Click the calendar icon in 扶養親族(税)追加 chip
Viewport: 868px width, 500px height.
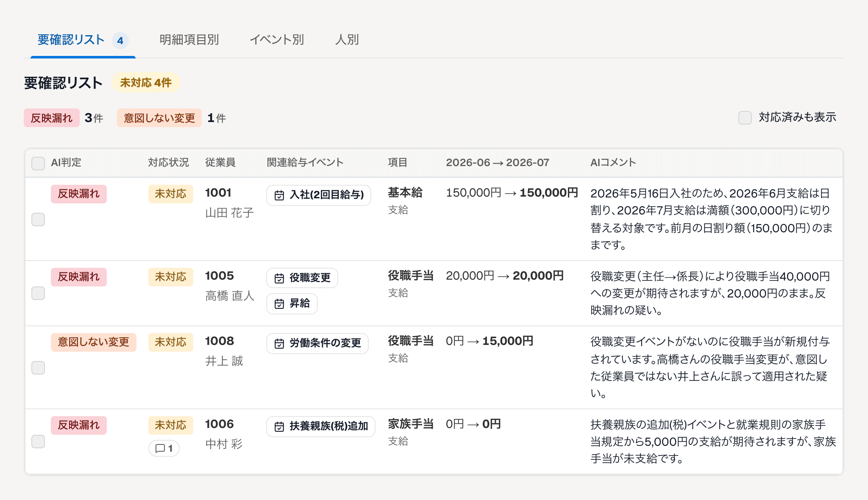click(279, 427)
